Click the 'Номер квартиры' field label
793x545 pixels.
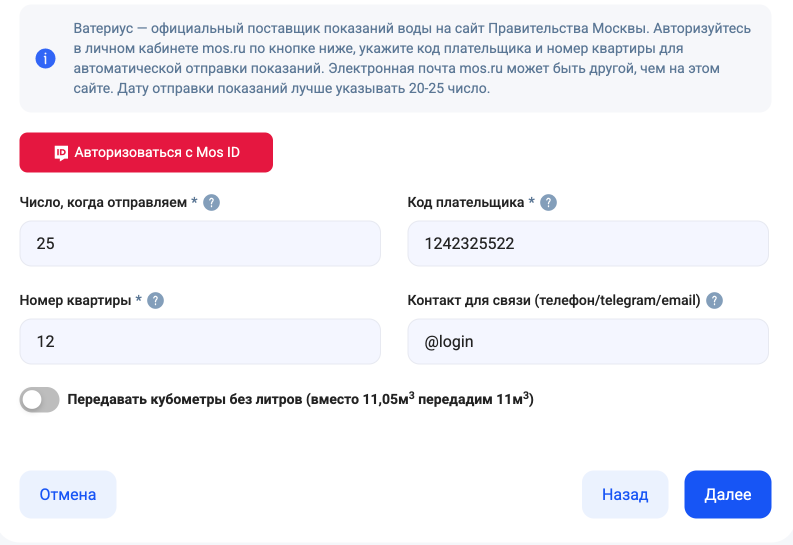pyautogui.click(x=75, y=300)
